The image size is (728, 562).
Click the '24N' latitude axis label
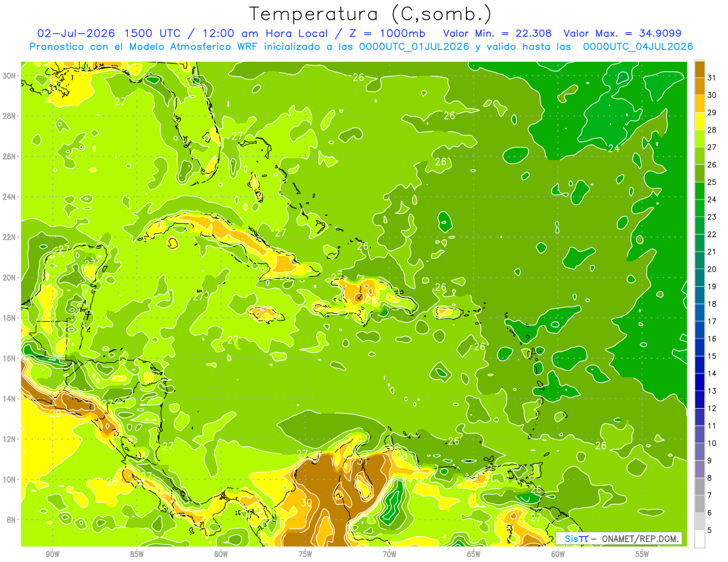click(x=10, y=196)
